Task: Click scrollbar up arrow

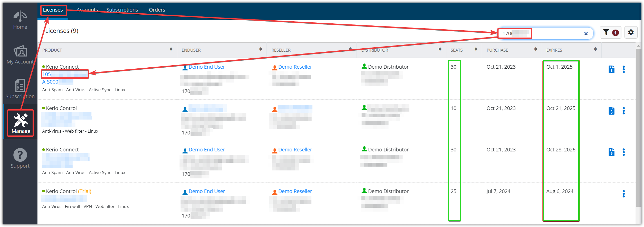Action: [639, 46]
